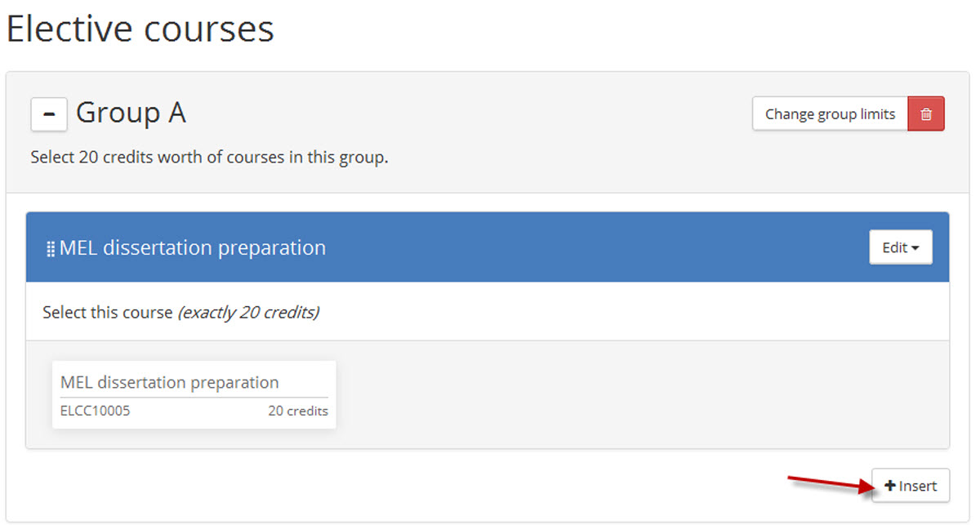Screen dimensions: 980x525
Task: Click the caret arrow on the Edit button
Action: 917,248
